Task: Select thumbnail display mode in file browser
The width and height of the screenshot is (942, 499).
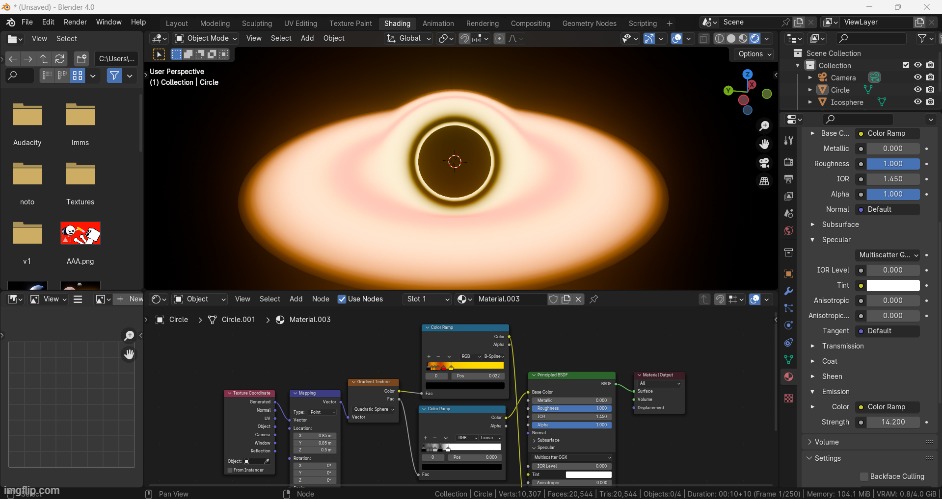Action: [x=77, y=76]
